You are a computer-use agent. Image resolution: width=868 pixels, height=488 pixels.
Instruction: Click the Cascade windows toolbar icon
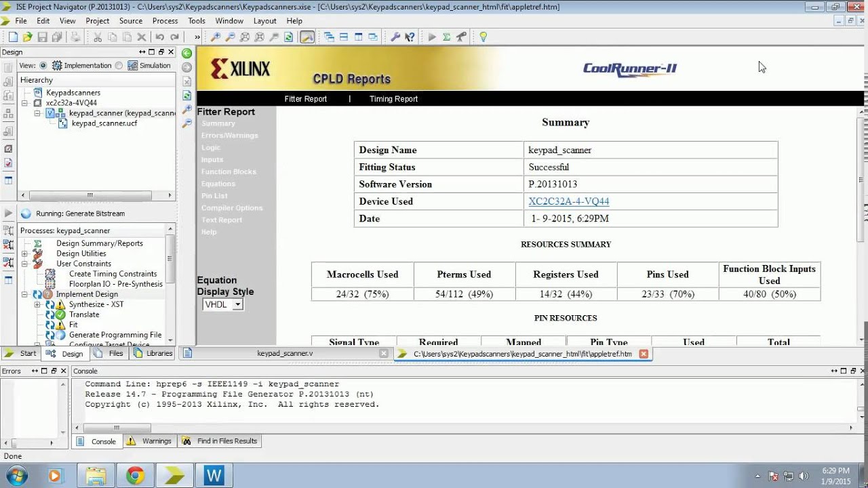coord(329,37)
